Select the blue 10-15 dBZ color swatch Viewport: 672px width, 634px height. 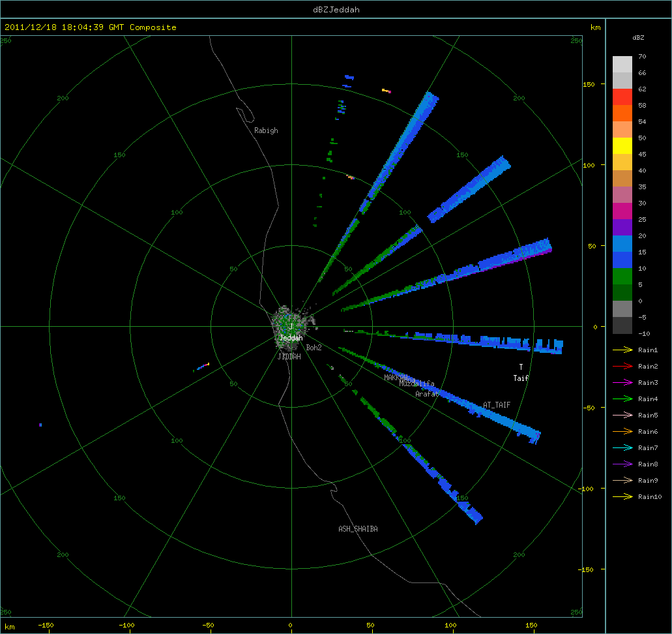[x=622, y=260]
